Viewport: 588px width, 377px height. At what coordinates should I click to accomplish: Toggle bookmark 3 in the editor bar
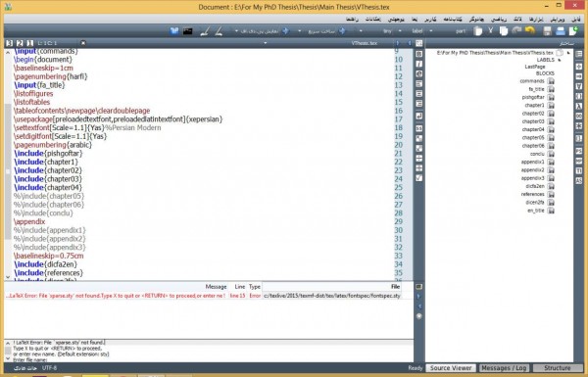(x=10, y=43)
